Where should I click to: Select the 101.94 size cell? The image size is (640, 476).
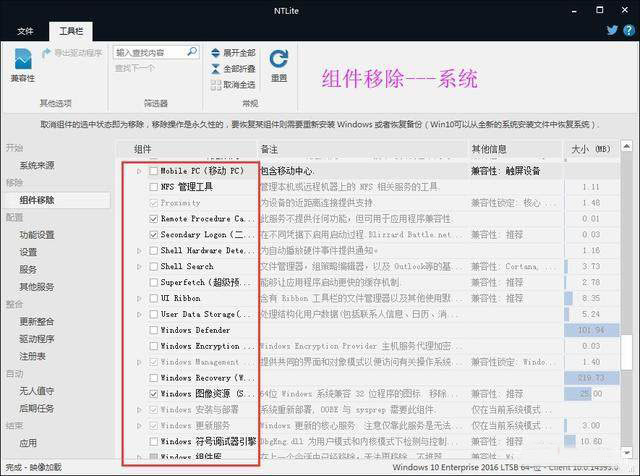coord(591,330)
